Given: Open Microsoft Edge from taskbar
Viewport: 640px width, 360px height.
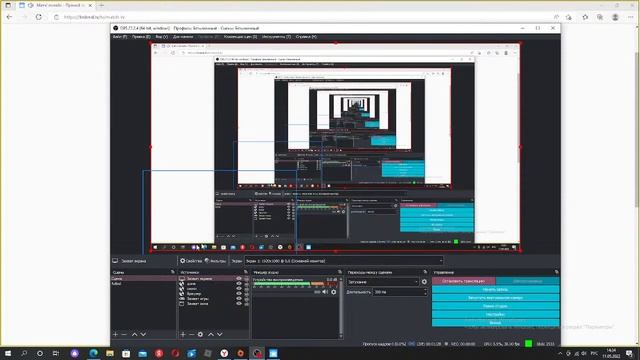Looking at the screenshot, I should 93,353.
